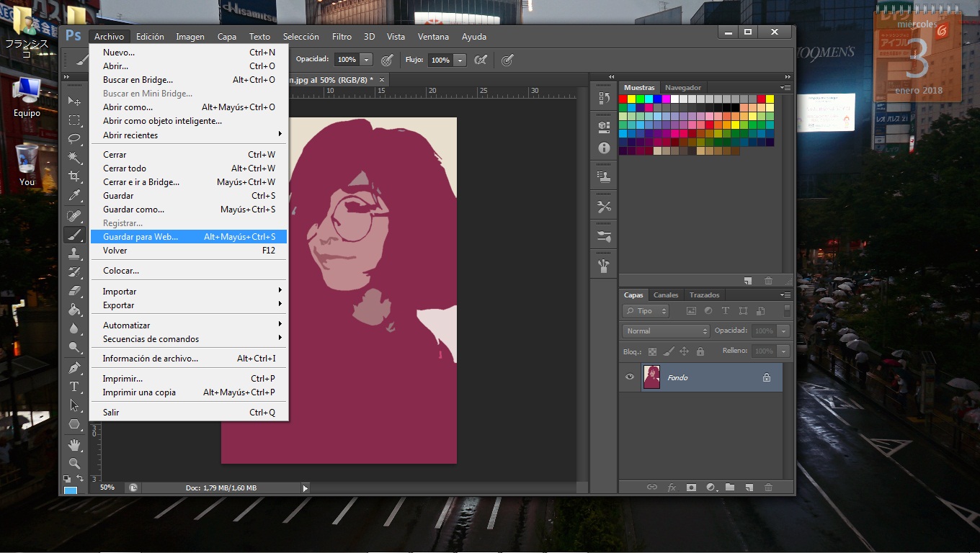Screen dimensions: 980x553
Task: Toggle lock all icon beside Bloq.
Action: point(700,351)
